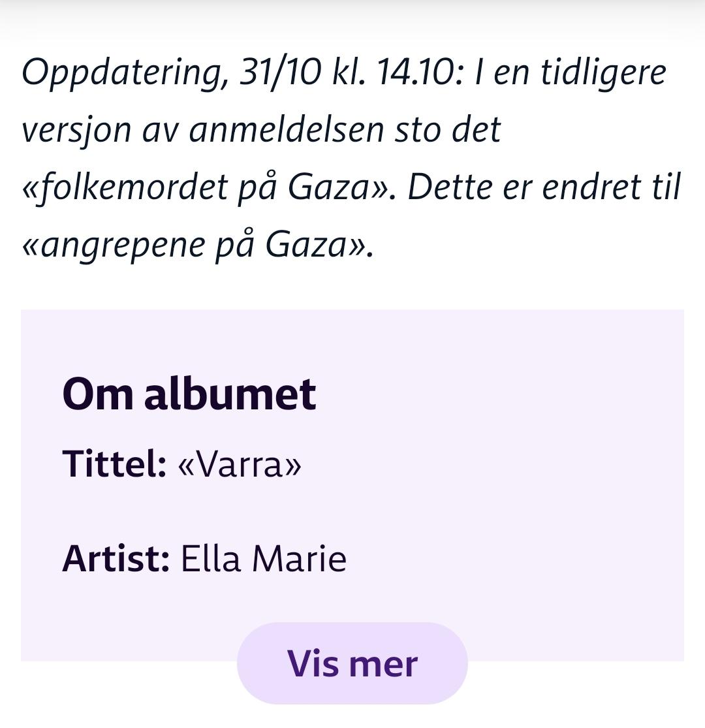Screen dimensions: 705x728
Task: Click the Om albumet heading
Action: [x=189, y=394]
